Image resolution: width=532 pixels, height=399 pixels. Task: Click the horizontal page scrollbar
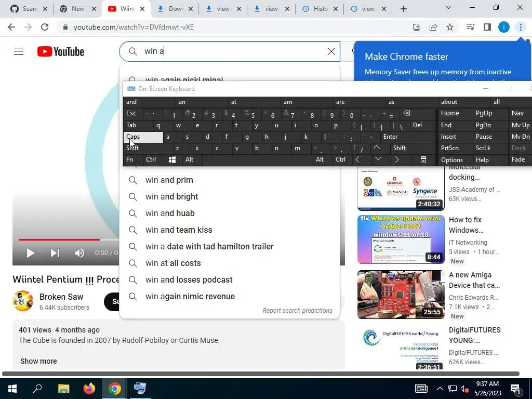[x=261, y=374]
